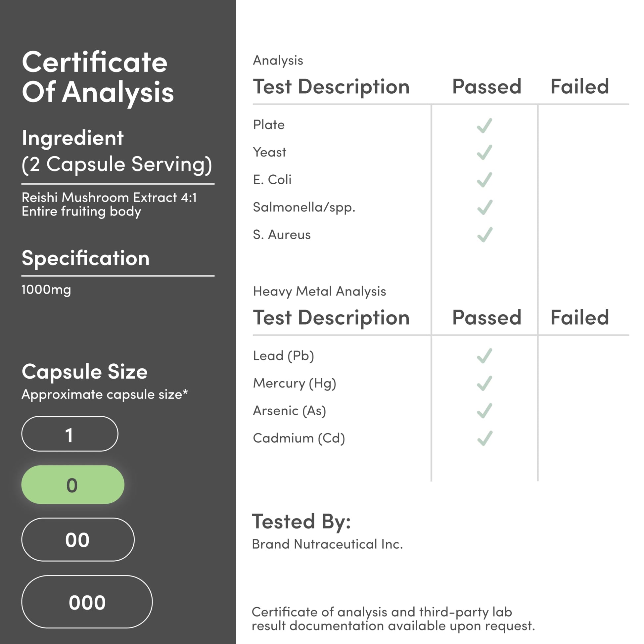
Task: Click the Cadmium (Cd) passed checkmark
Action: click(x=484, y=438)
